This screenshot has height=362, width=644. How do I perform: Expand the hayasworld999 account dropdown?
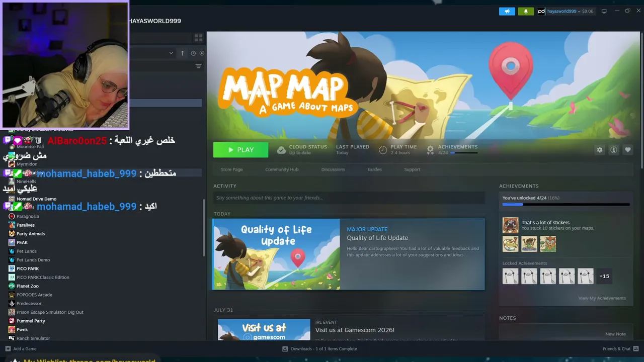click(x=579, y=11)
